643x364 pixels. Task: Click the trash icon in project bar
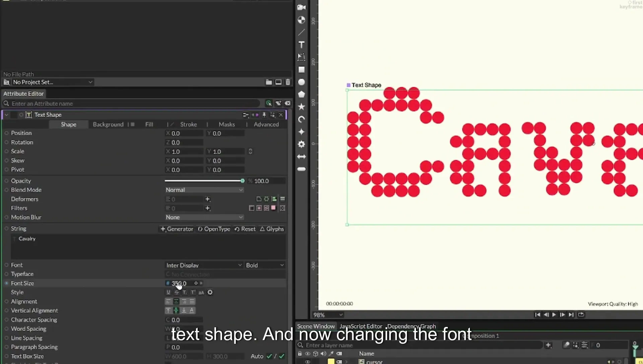288,82
